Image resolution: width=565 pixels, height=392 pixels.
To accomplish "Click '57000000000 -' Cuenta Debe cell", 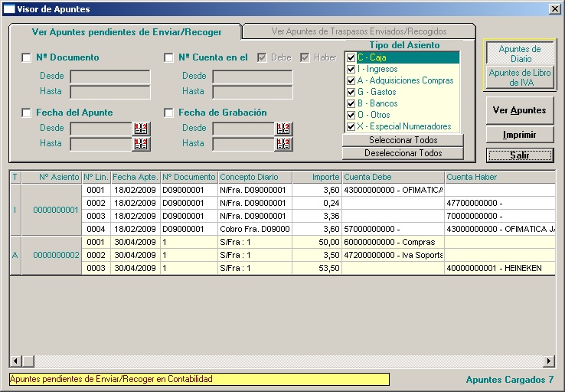I will (x=393, y=229).
